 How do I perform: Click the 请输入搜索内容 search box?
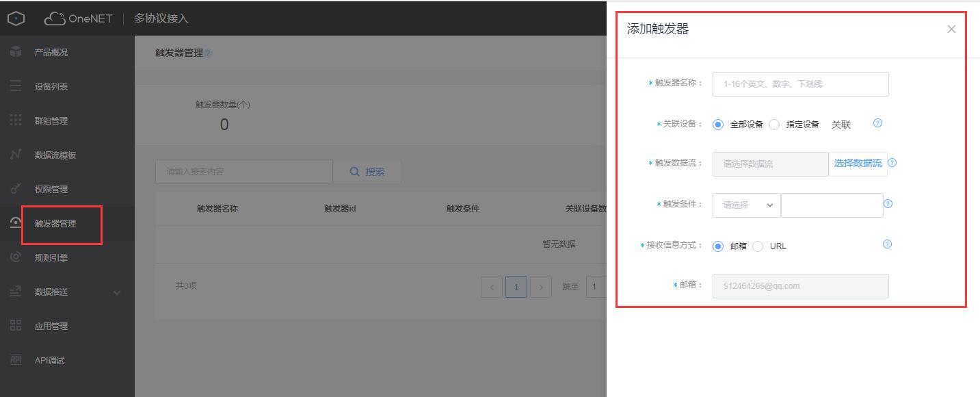244,172
